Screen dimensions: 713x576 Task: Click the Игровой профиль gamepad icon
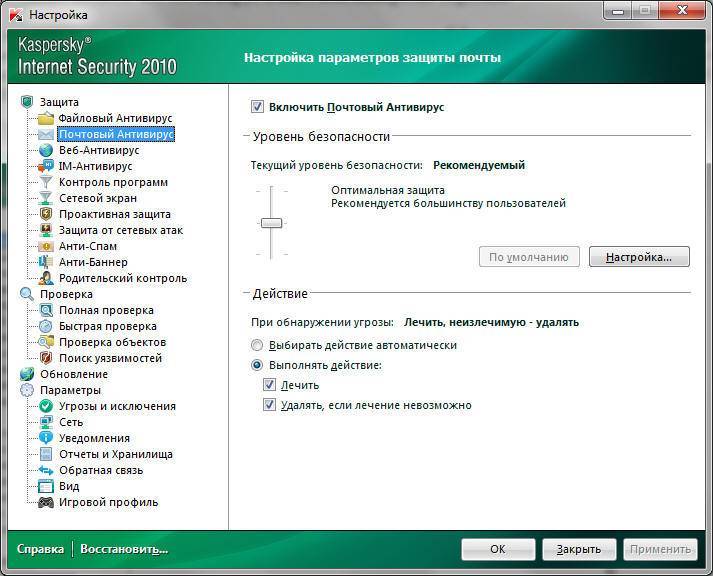[x=45, y=502]
